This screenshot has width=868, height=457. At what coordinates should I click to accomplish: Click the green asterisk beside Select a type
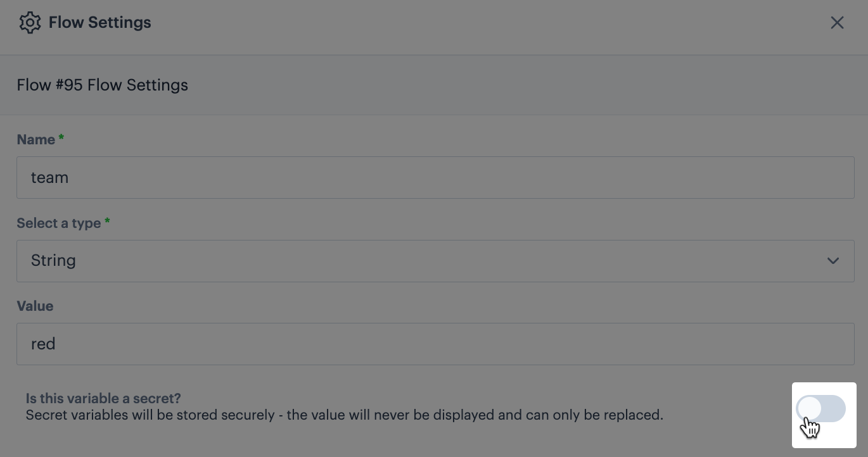click(x=107, y=222)
